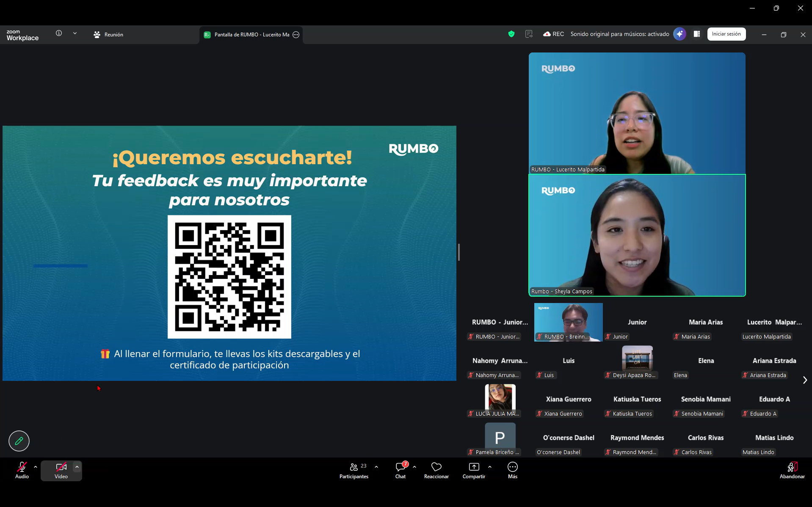Select Matias Lindo participant tile
The image size is (812, 507).
[774, 438]
